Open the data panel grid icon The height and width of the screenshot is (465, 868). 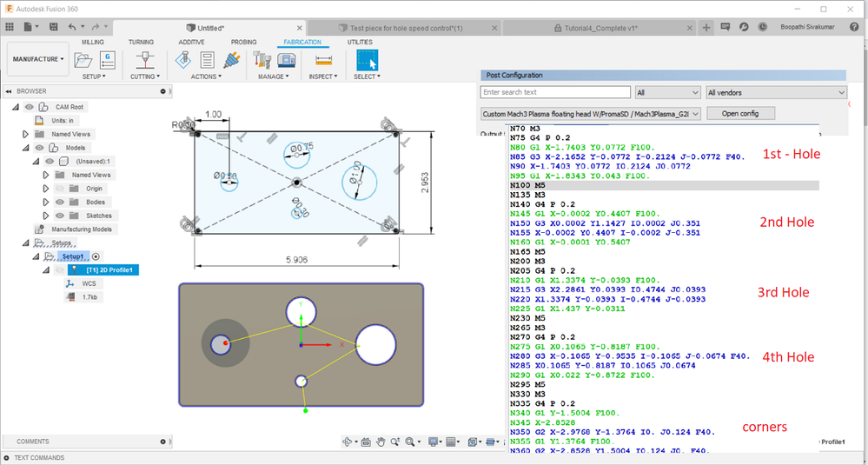coord(10,27)
